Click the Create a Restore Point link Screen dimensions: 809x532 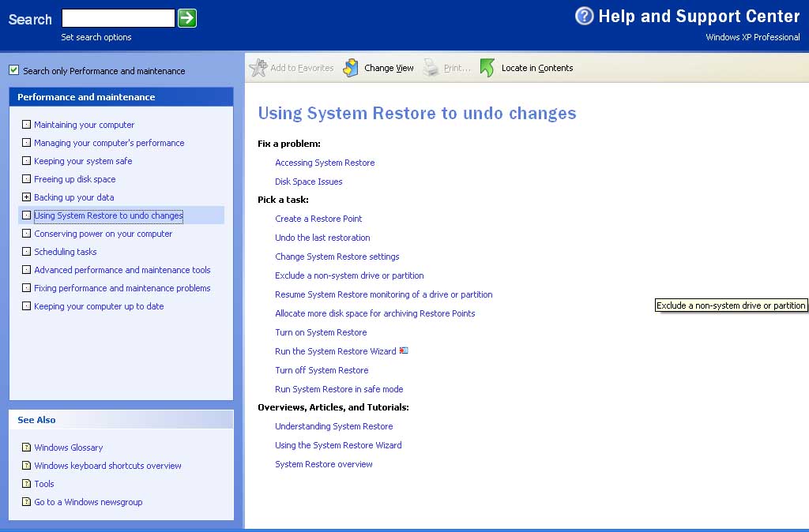(318, 219)
